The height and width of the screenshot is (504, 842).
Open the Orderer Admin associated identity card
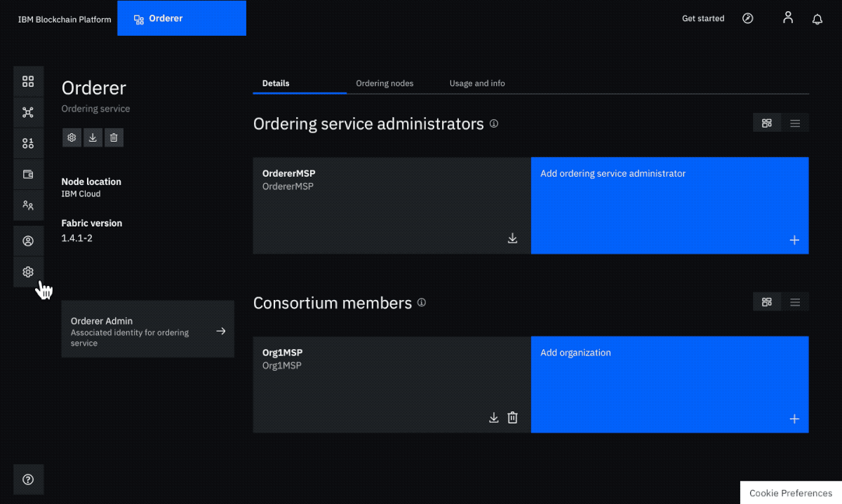tap(148, 329)
